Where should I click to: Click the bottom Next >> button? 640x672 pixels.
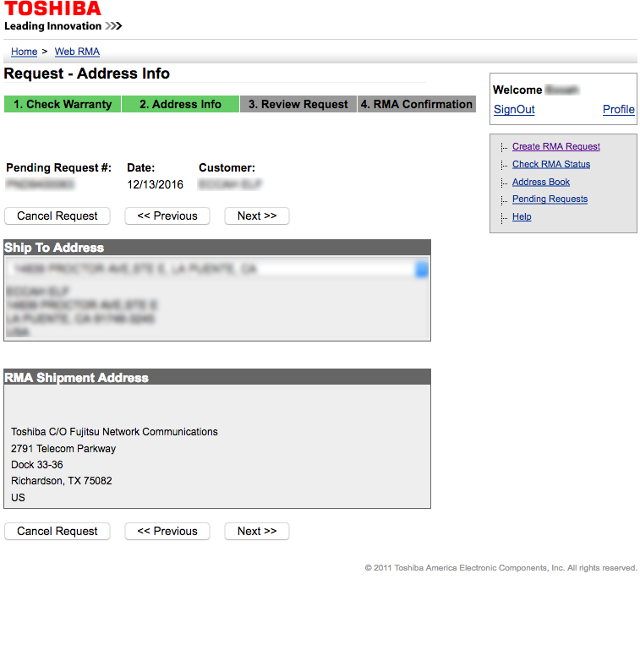click(257, 532)
